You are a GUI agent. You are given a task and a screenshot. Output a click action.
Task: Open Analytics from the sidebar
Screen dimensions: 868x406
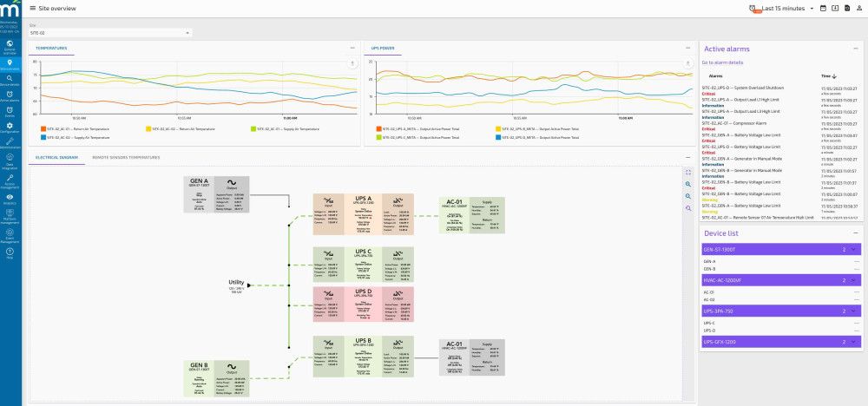tap(10, 199)
